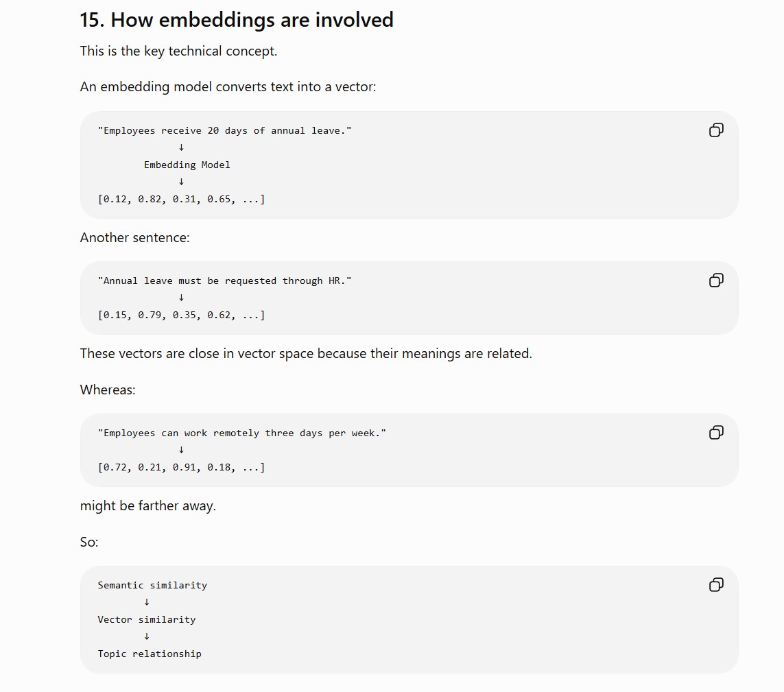Click the "Another sentence:" text
Viewport: 784px width, 692px height.
pyautogui.click(x=135, y=237)
